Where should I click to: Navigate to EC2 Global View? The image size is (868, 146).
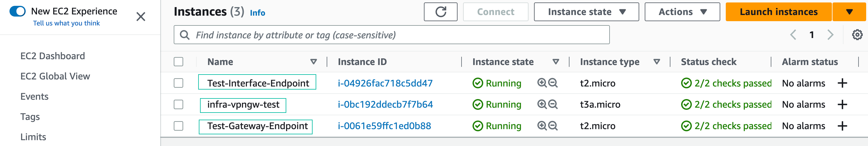[x=55, y=76]
